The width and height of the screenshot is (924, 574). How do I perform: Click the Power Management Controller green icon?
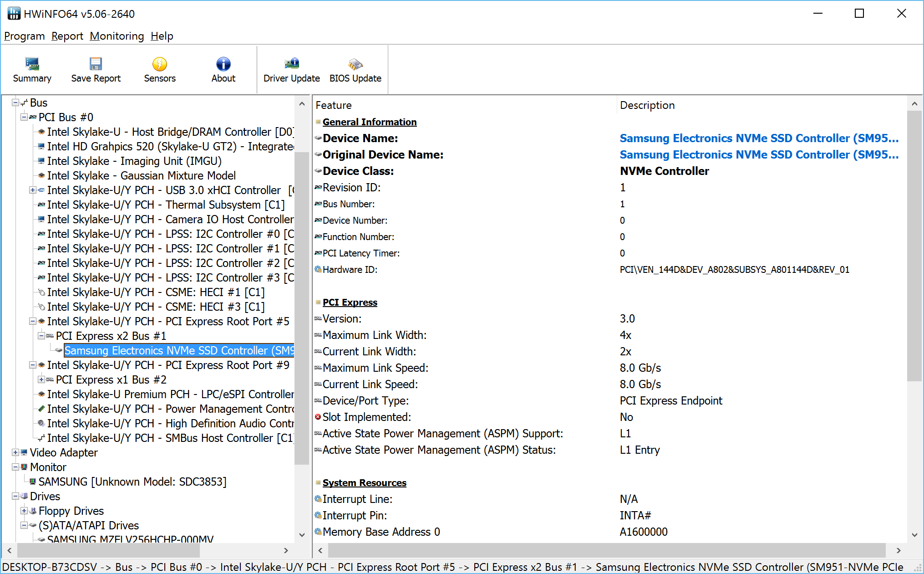click(x=41, y=409)
